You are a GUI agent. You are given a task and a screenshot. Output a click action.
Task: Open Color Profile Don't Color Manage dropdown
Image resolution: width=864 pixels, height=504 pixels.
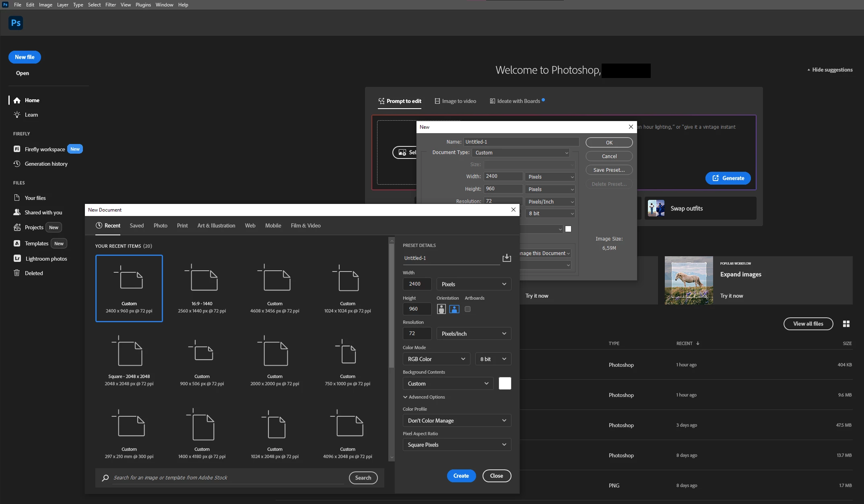(x=457, y=420)
